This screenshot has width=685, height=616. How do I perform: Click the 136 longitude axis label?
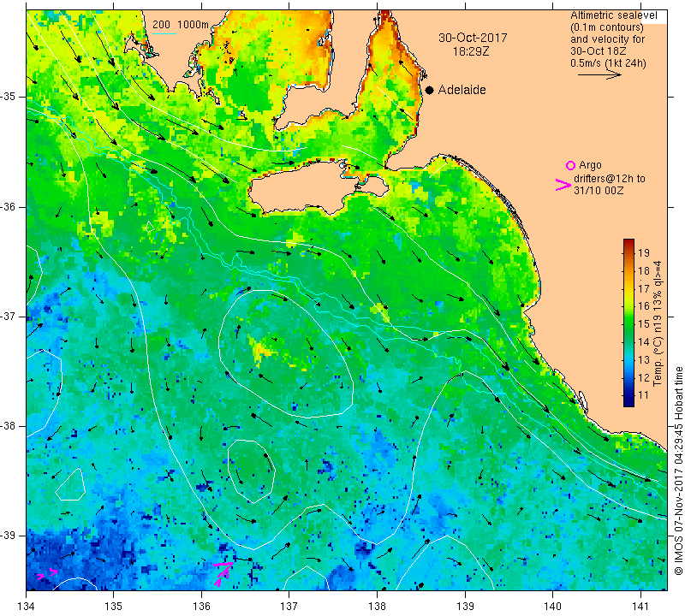[x=202, y=606]
